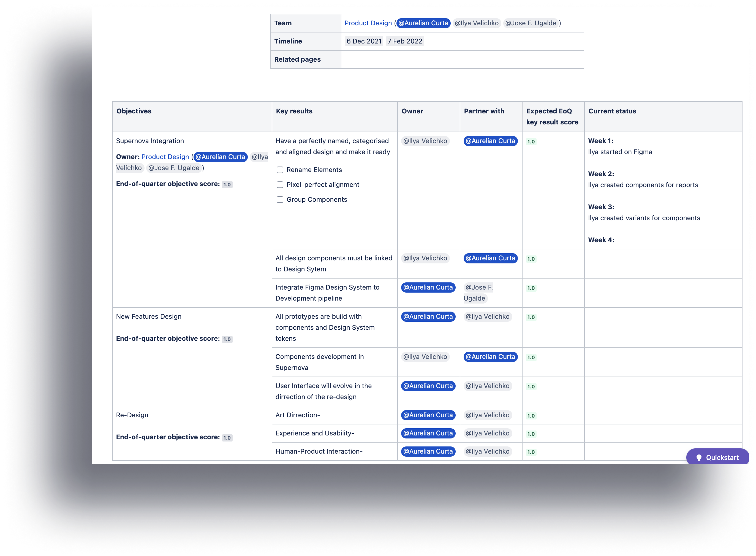Click empty Related pages cell
This screenshot has height=556, width=756.
tap(462, 59)
